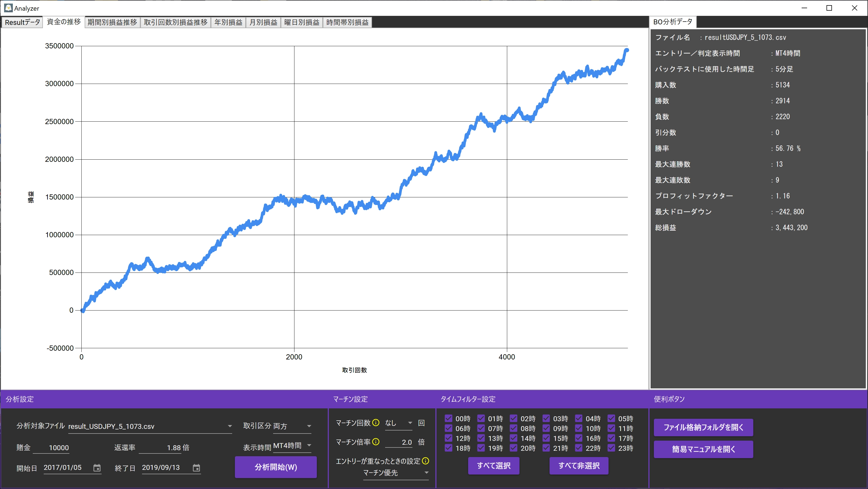Uncheck the 00時 time filter
This screenshot has width=868, height=489.
pyautogui.click(x=448, y=418)
